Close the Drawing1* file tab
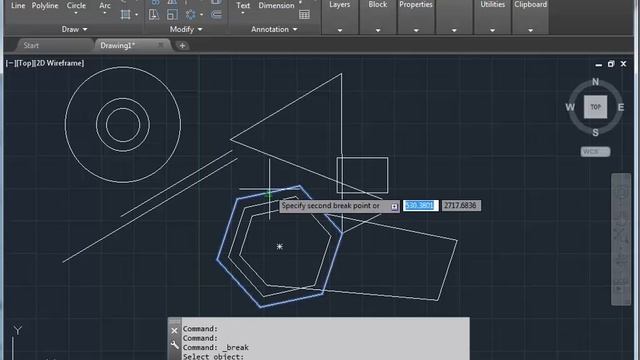The height and width of the screenshot is (360, 640). pos(160,45)
